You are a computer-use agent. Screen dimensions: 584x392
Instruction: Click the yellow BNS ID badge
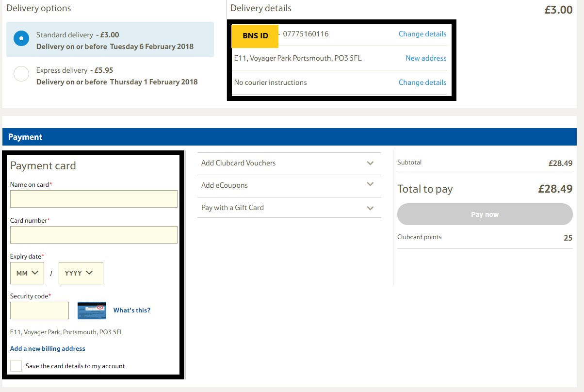[254, 35]
